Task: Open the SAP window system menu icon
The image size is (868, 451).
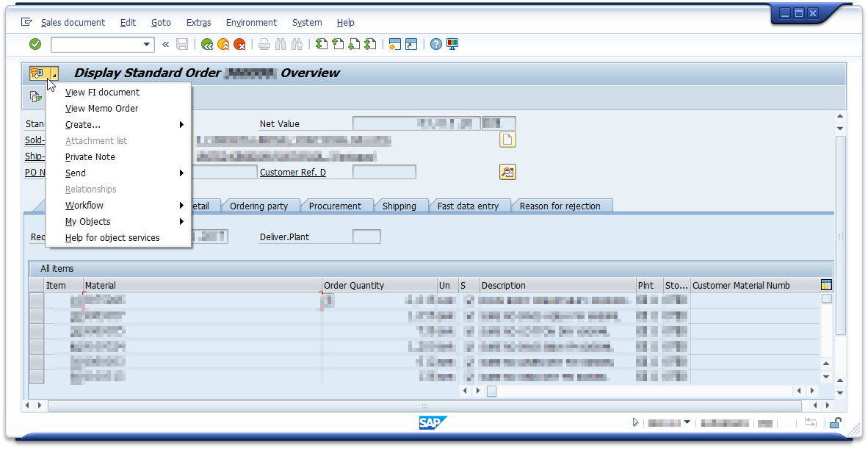Action: click(26, 22)
